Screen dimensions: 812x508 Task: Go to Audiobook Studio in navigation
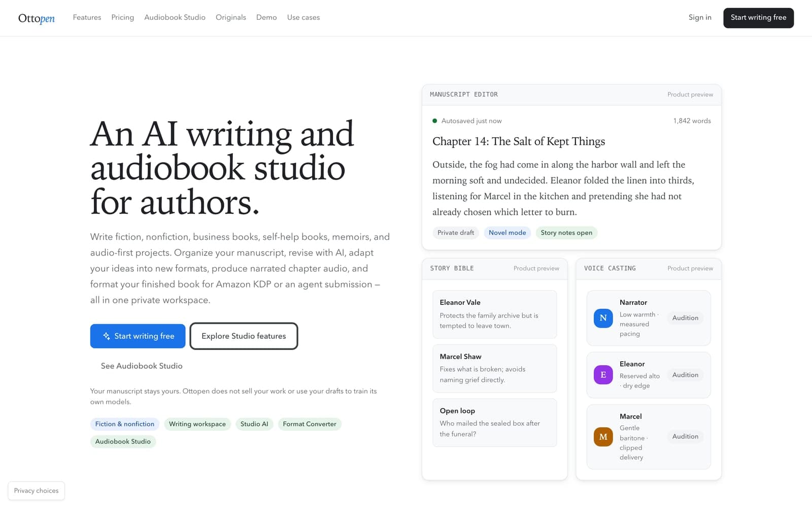coord(175,17)
